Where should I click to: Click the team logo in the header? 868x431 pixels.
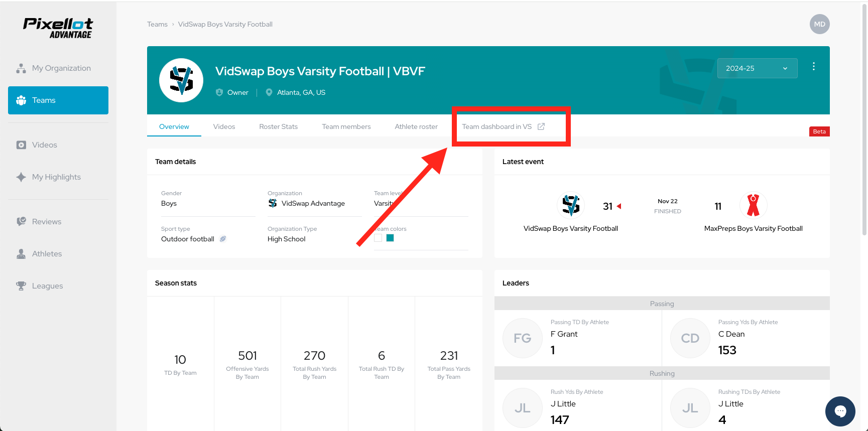click(181, 80)
